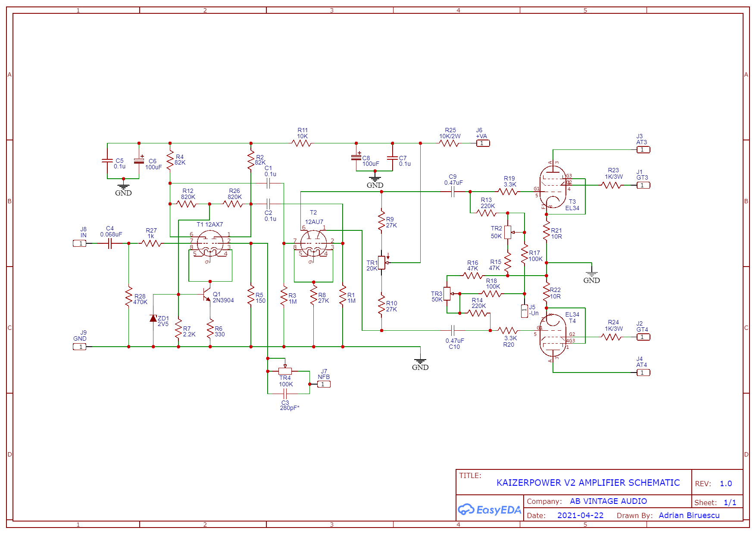Click the R9 27K label
The height and width of the screenshot is (534, 756).
tap(391, 222)
